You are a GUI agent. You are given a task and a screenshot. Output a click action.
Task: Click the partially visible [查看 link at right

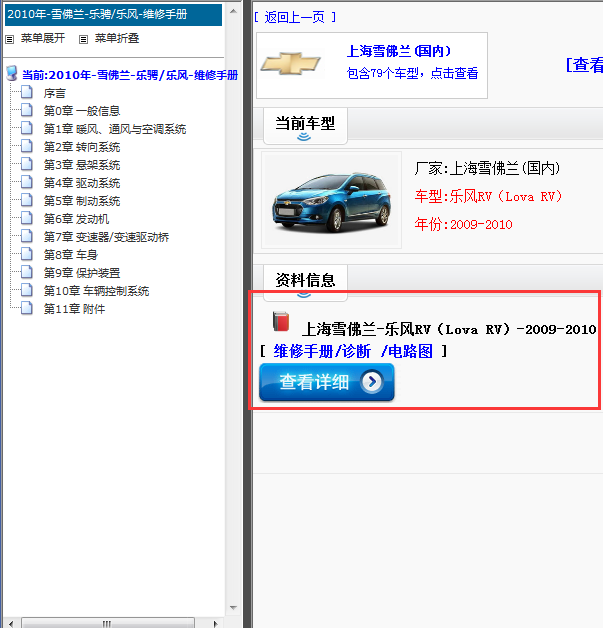pos(584,65)
